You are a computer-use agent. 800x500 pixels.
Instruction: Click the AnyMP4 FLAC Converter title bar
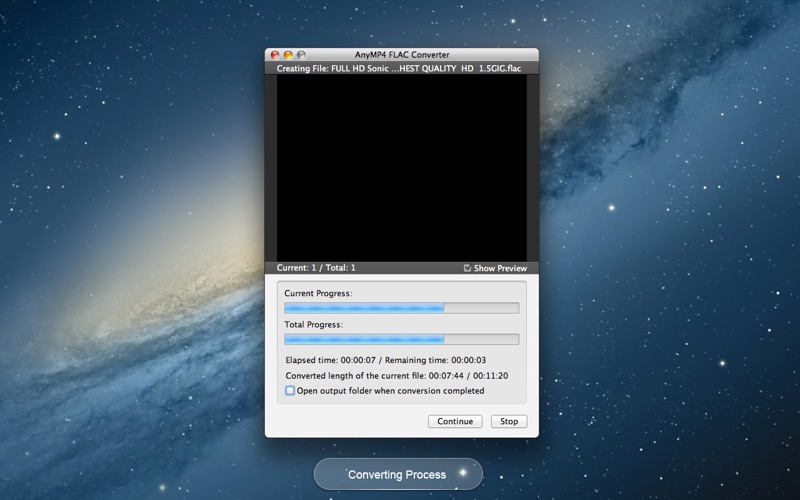(402, 55)
